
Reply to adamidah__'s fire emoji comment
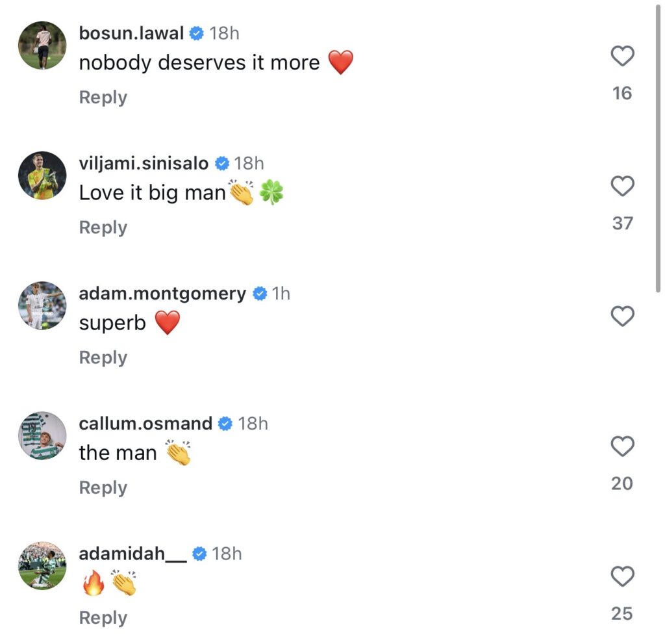(103, 617)
